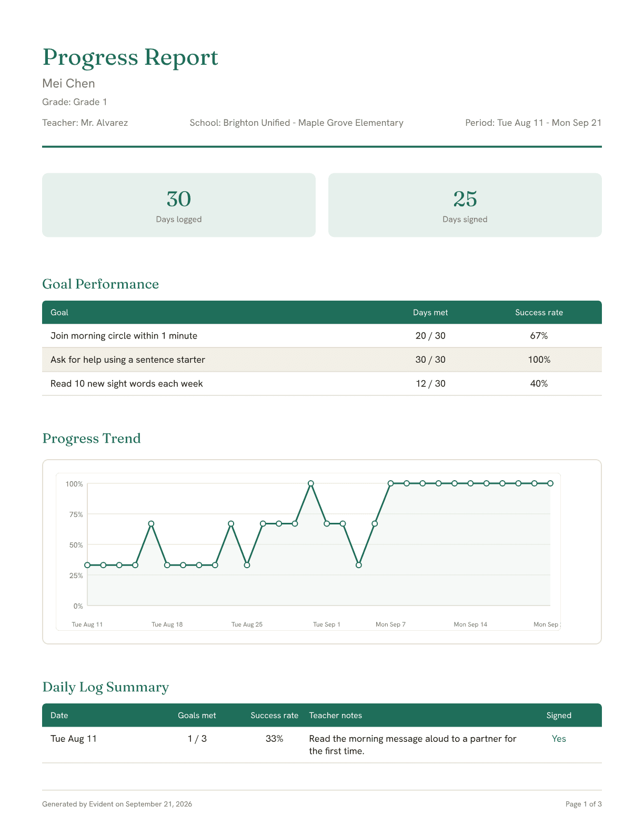This screenshot has height=834, width=644.
Task: Select the student name Mei Chen
Action: coord(68,83)
